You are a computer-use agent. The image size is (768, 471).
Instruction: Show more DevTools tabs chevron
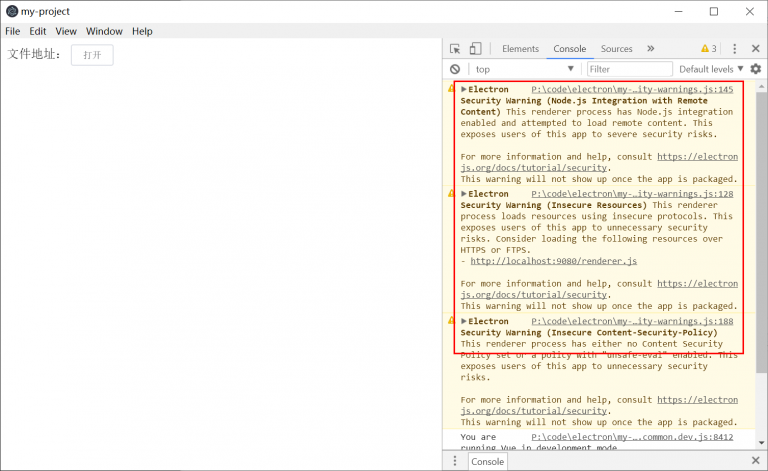point(650,48)
